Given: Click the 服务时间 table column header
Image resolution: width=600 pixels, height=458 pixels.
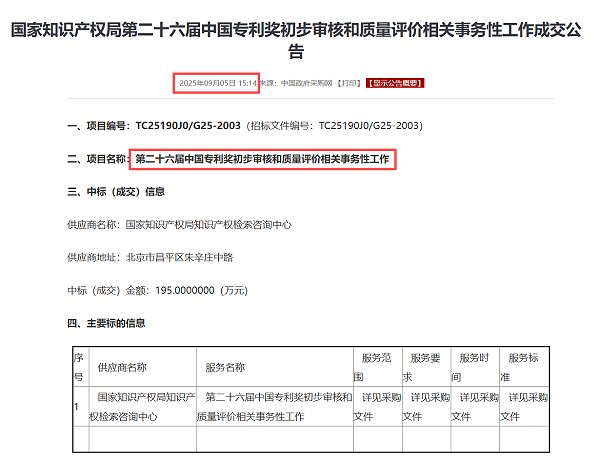Looking at the screenshot, I should point(475,367).
